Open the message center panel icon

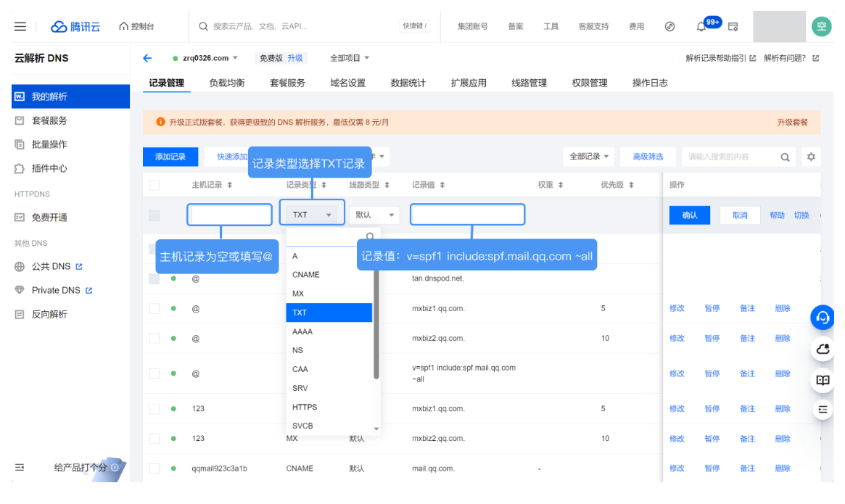(x=733, y=26)
